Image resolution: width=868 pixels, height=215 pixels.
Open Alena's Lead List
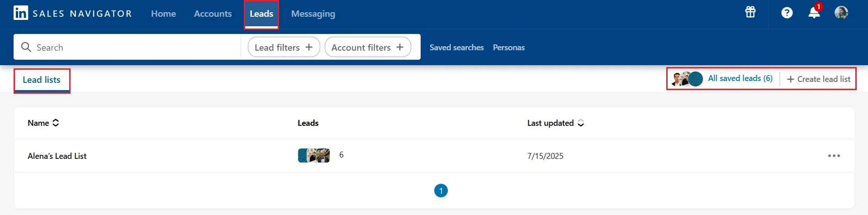point(57,156)
